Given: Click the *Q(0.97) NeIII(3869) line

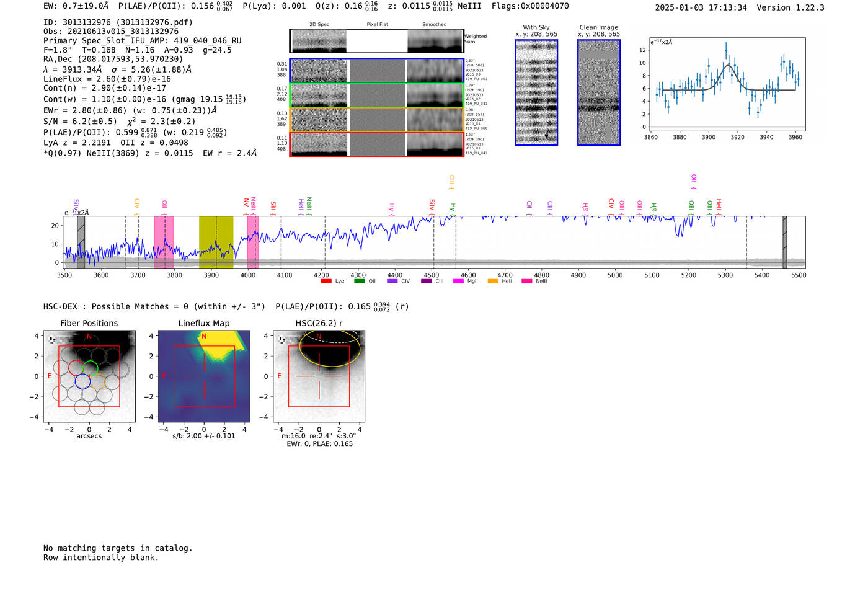Looking at the screenshot, I should 150,153.
